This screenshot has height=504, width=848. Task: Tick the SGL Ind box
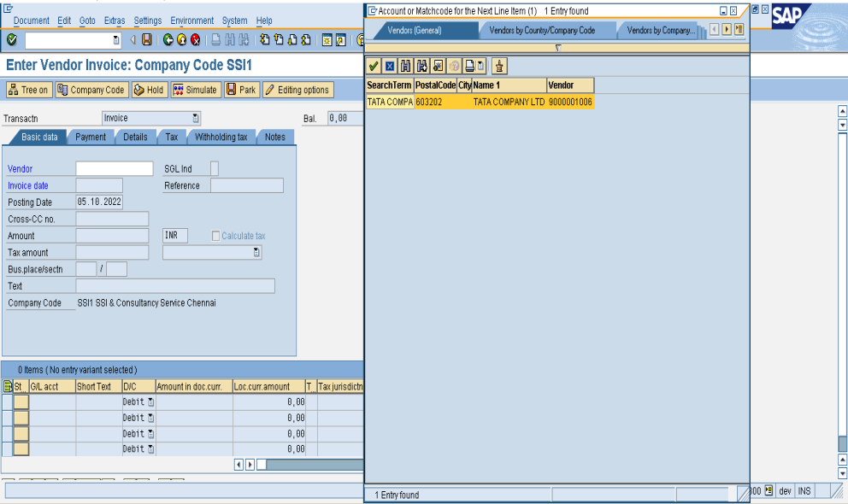click(x=215, y=169)
